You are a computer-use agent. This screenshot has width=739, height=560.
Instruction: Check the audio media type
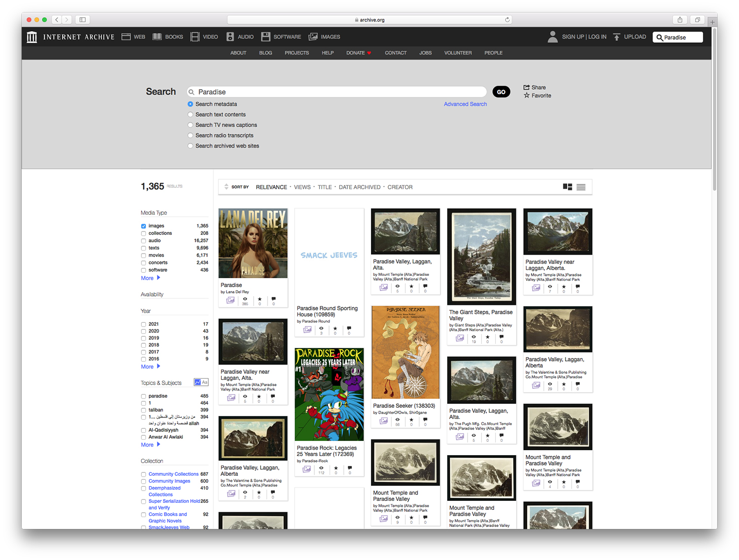143,241
